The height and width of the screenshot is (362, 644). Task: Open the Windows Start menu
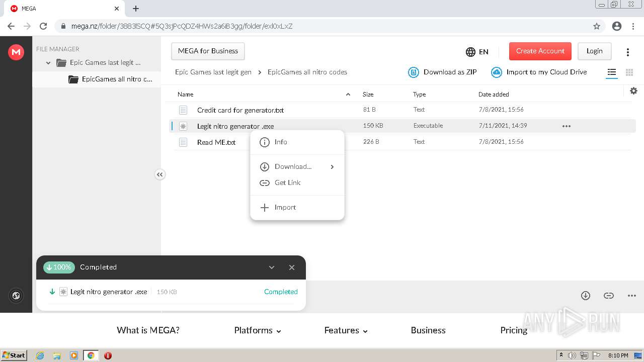click(14, 355)
